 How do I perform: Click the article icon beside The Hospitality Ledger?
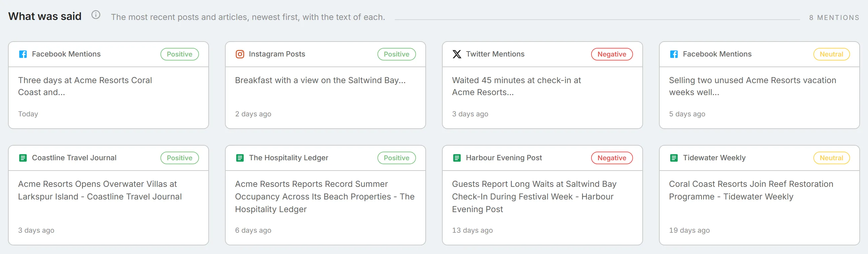[x=240, y=158]
